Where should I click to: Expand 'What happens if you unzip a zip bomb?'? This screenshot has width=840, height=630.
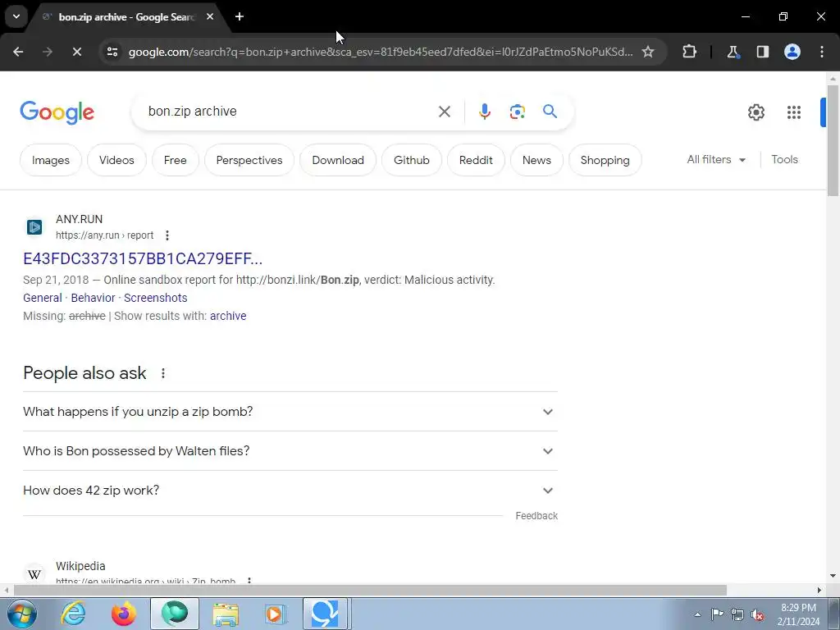pos(290,412)
